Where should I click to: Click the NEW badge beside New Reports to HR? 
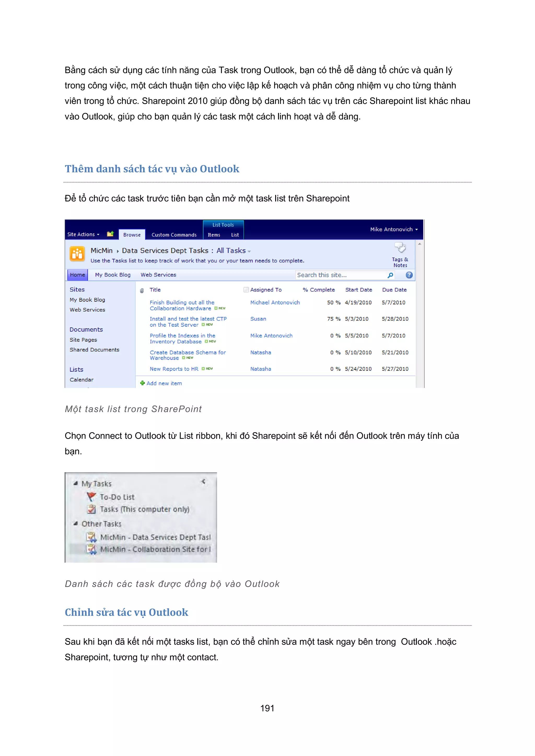[207, 369]
